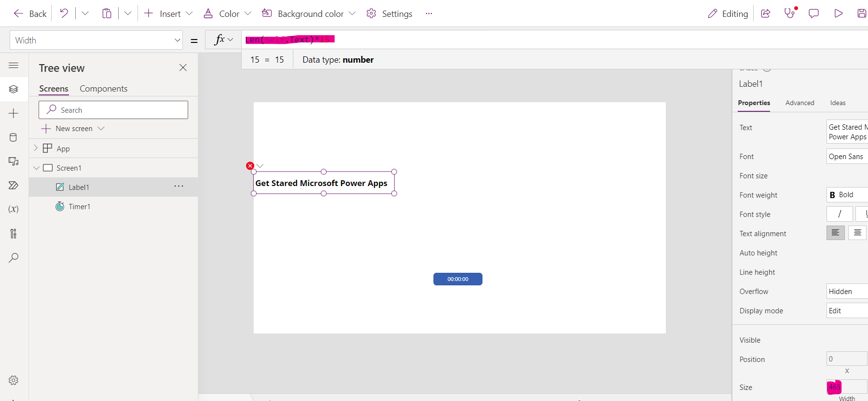
Task: Open the Variables (x) icon
Action: click(x=14, y=209)
